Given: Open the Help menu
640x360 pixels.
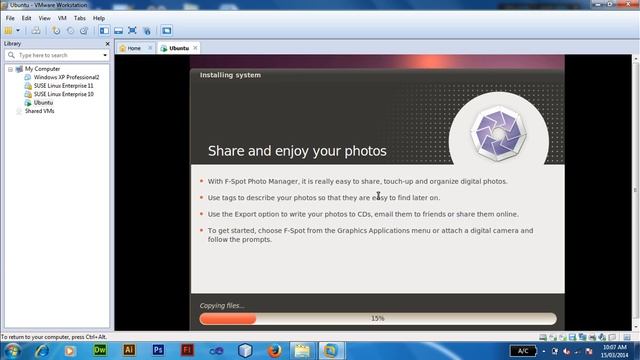Looking at the screenshot, I should click(x=99, y=18).
